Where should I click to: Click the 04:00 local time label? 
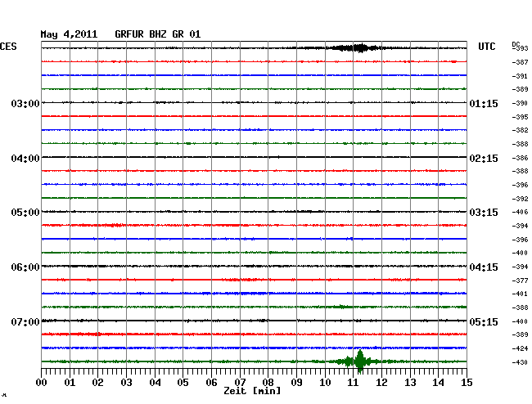[25, 159]
